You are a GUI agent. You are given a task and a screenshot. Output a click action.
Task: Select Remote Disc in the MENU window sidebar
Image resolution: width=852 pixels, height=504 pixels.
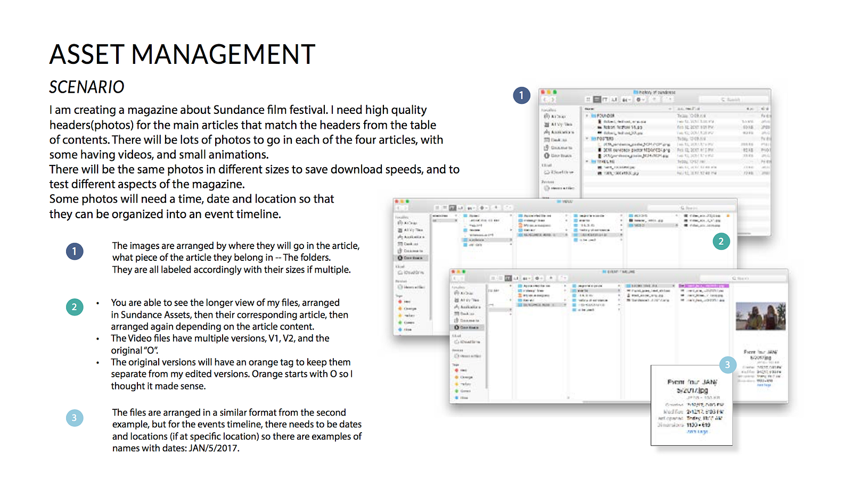pos(411,287)
